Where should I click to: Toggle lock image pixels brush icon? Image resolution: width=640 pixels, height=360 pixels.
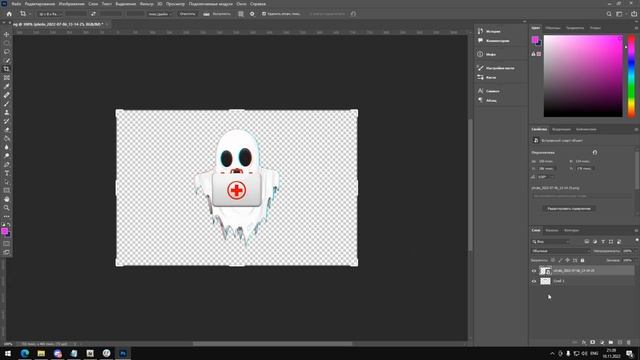560,260
